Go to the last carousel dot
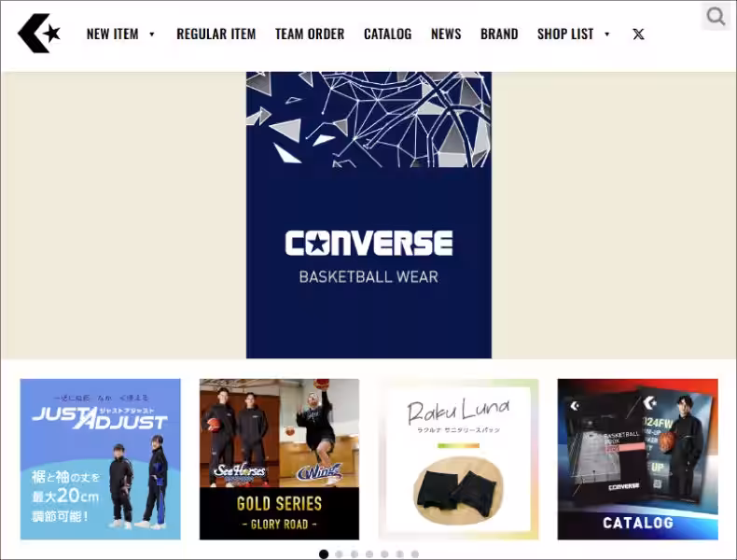 [x=414, y=553]
